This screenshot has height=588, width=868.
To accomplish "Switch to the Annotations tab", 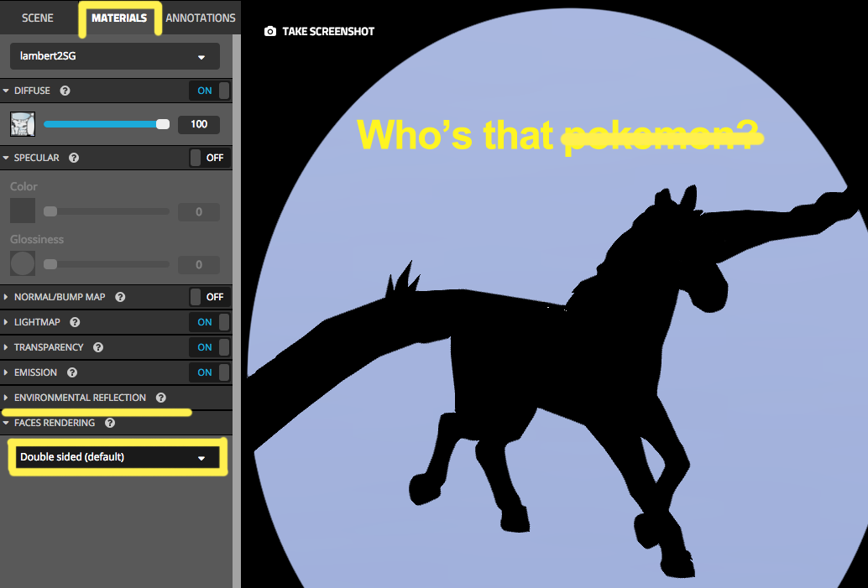I will click(x=201, y=18).
